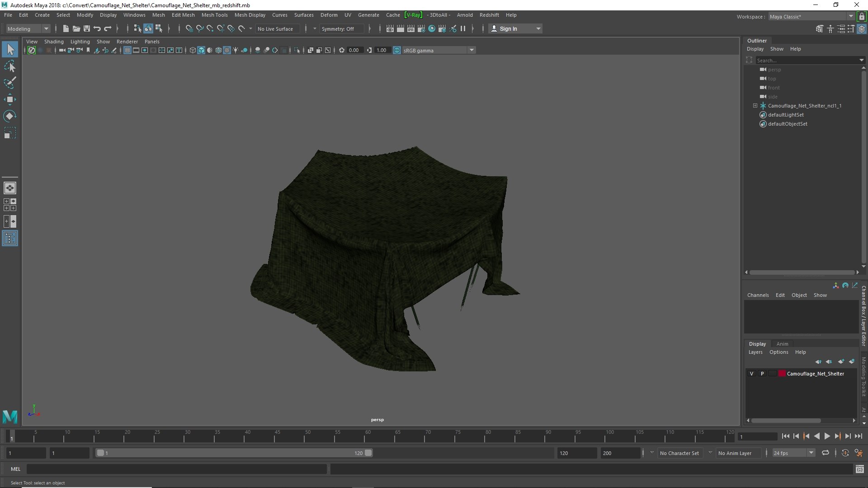868x488 pixels.
Task: Toggle the viewport grid display
Action: pyautogui.click(x=127, y=50)
